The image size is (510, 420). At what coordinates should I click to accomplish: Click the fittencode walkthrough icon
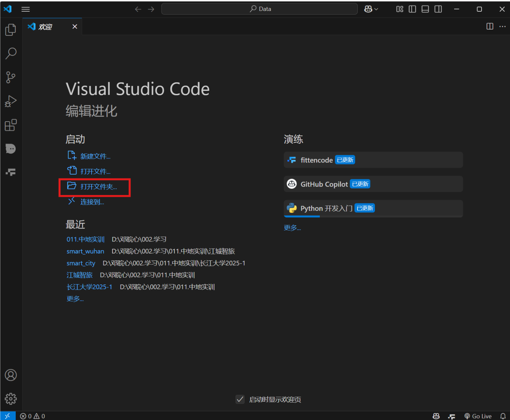click(x=292, y=160)
